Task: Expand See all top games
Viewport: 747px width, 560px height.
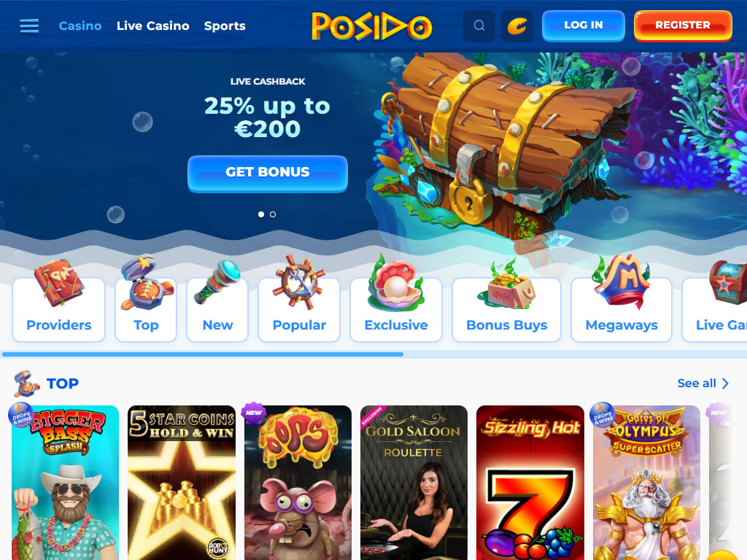Action: point(703,384)
